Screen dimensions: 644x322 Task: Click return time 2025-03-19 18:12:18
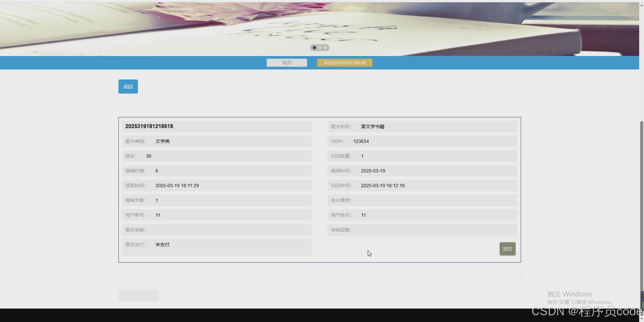pyautogui.click(x=383, y=185)
